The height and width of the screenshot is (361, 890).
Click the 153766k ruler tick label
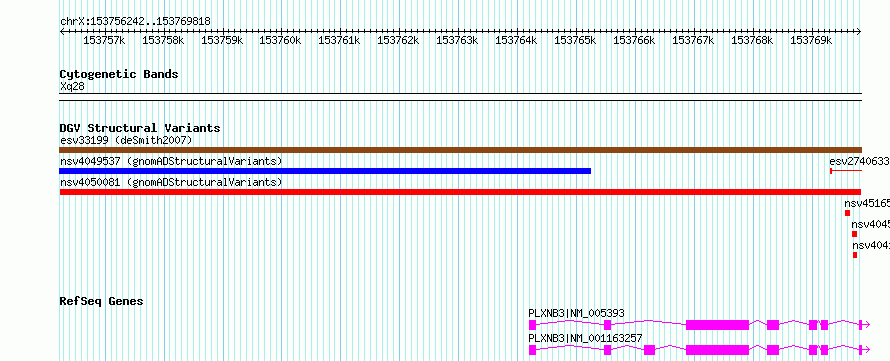[634, 40]
